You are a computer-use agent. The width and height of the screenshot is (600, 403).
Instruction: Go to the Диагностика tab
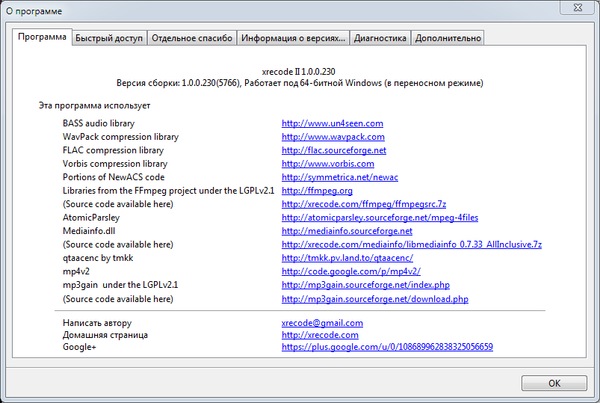point(380,38)
